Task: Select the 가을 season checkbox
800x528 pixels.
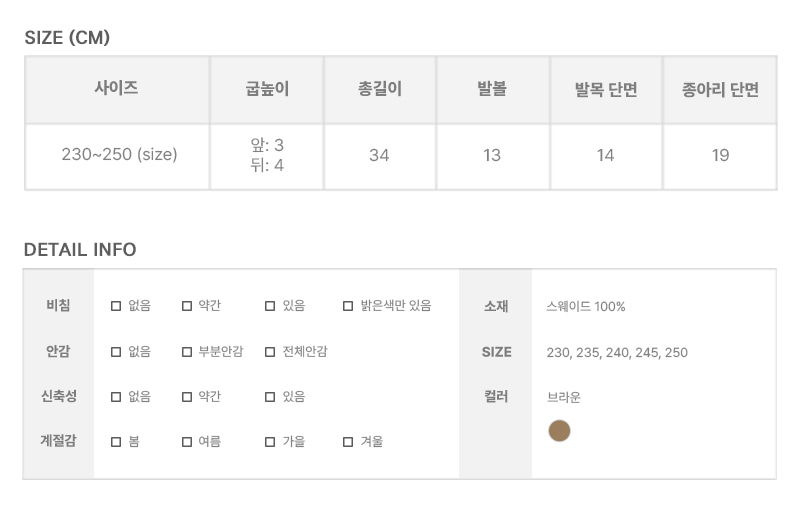Action: pyautogui.click(x=270, y=441)
